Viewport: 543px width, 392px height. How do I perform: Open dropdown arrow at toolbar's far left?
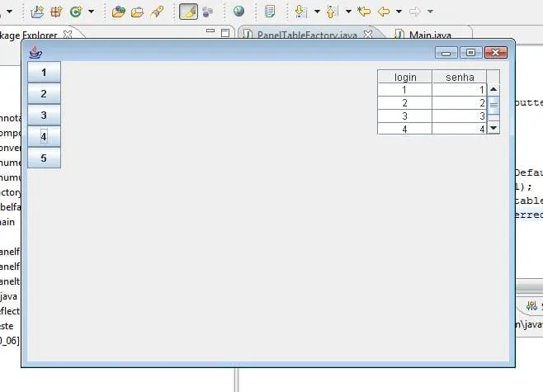tap(10, 12)
